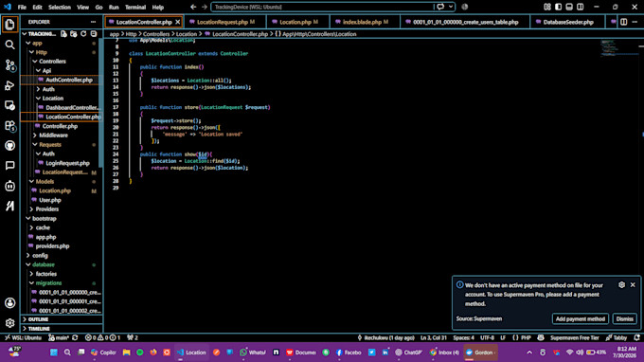Open the File menu
644x362 pixels.
tap(22, 7)
